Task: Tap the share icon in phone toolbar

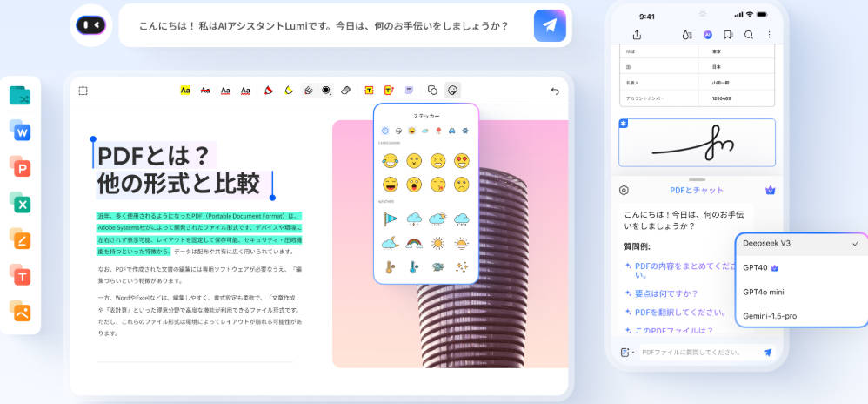Action: pyautogui.click(x=637, y=35)
